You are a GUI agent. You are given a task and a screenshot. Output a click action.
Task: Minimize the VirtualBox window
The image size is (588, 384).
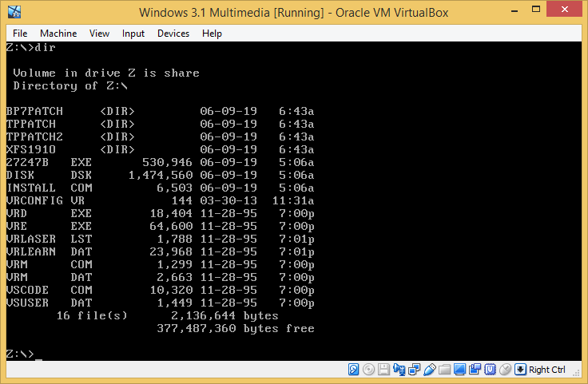(514, 10)
